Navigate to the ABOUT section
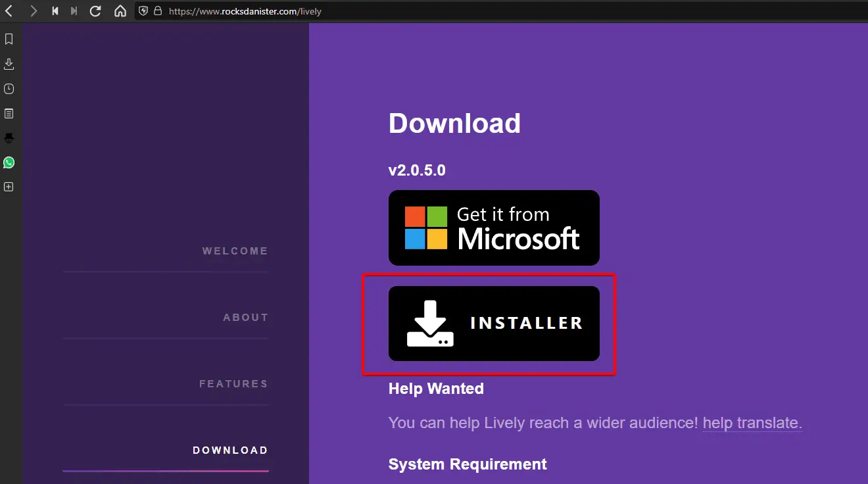Screen dimensions: 868x484 pyautogui.click(x=245, y=318)
